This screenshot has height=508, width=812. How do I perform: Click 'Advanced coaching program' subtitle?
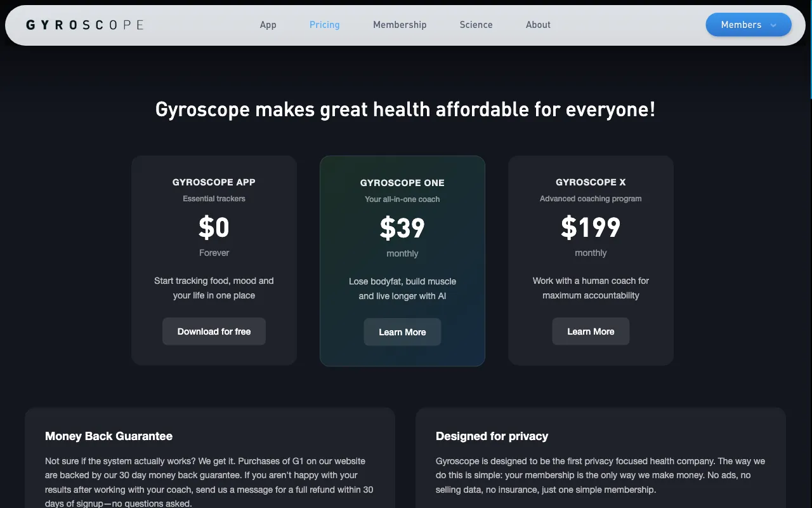[591, 199]
